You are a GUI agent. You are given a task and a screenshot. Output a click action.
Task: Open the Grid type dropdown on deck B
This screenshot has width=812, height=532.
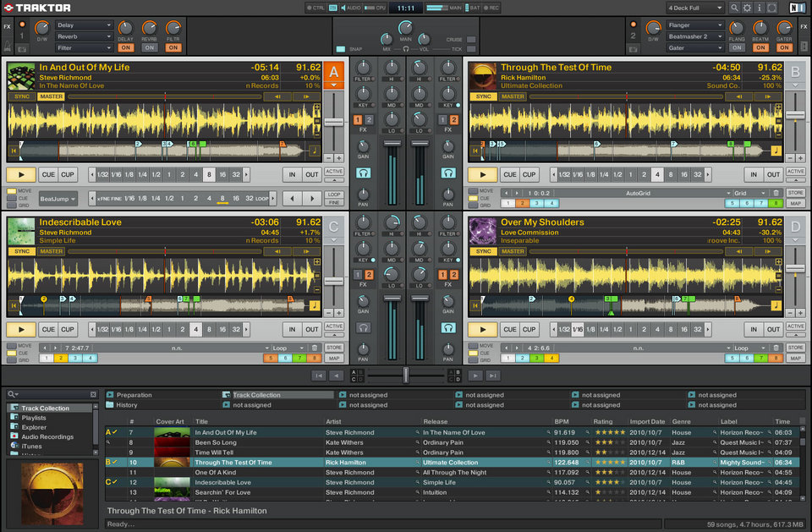point(749,193)
